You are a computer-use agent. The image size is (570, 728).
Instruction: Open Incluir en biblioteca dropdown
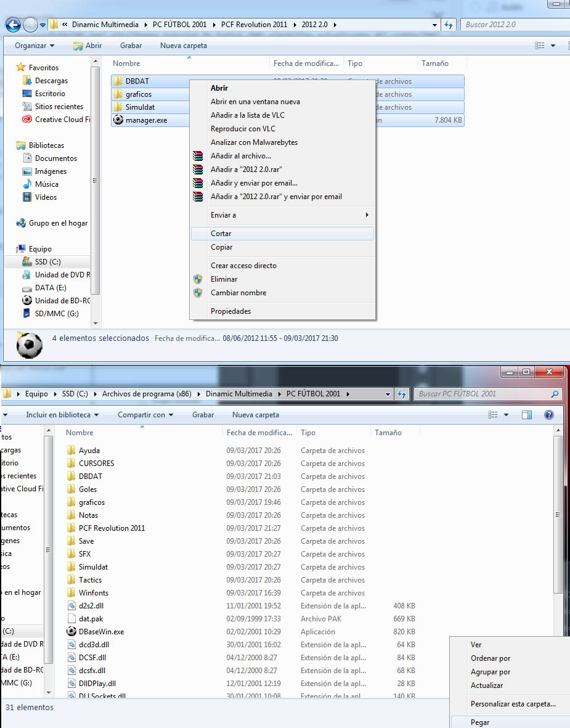pos(62,415)
